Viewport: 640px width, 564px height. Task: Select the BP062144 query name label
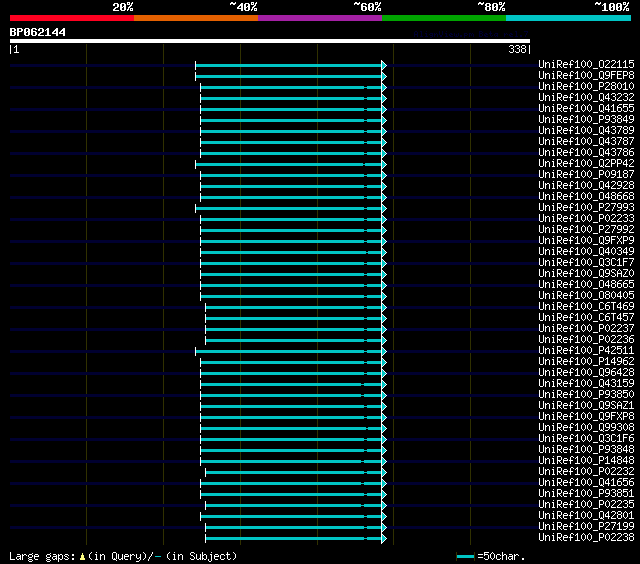[x=38, y=32]
